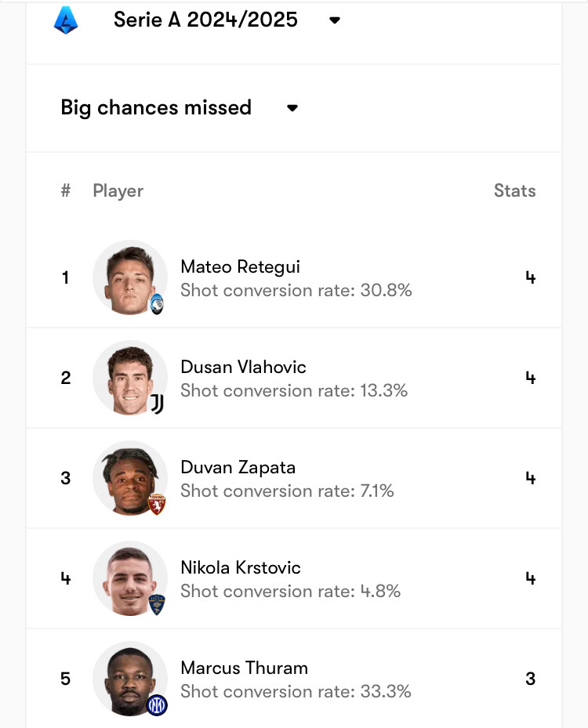Open Dusan Vlahovic's player photo
588x728 pixels.
tap(129, 378)
